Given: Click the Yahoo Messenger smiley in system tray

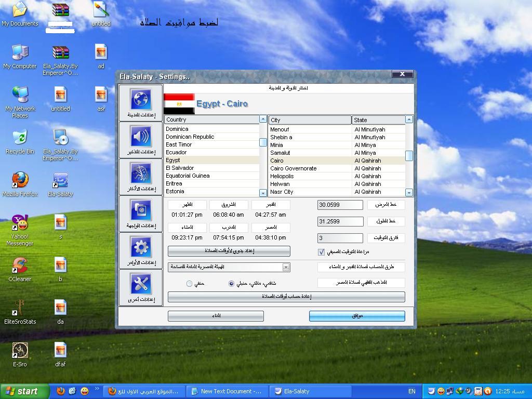Looking at the screenshot, I should [441, 391].
